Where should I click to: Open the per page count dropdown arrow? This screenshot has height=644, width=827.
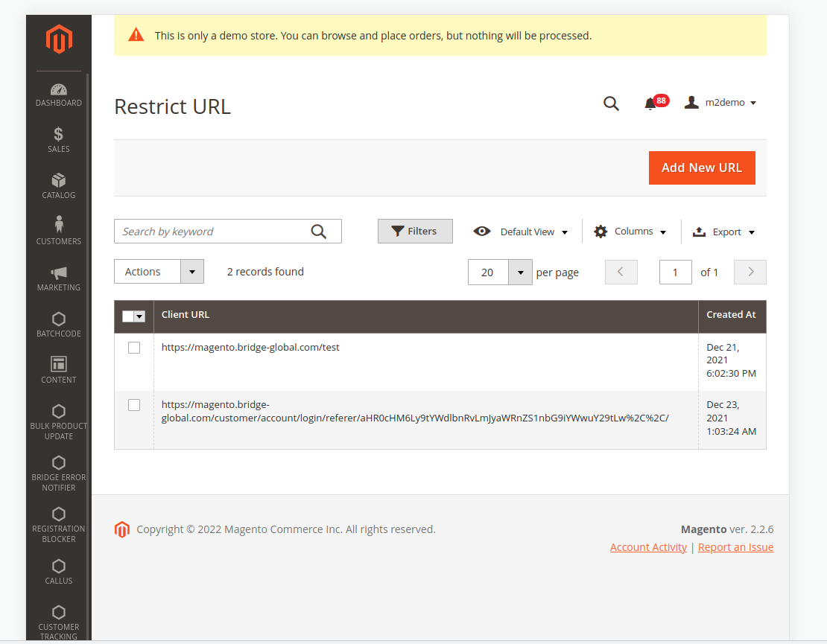coord(520,272)
